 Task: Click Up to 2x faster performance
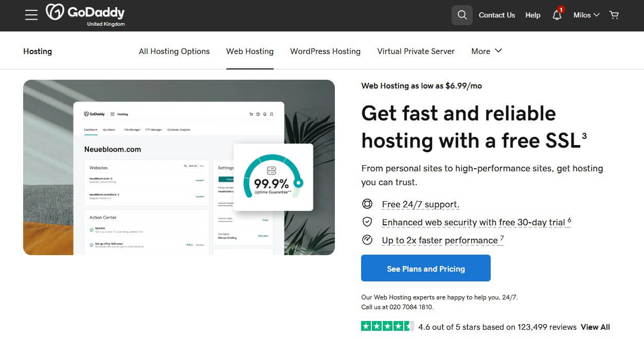click(442, 240)
